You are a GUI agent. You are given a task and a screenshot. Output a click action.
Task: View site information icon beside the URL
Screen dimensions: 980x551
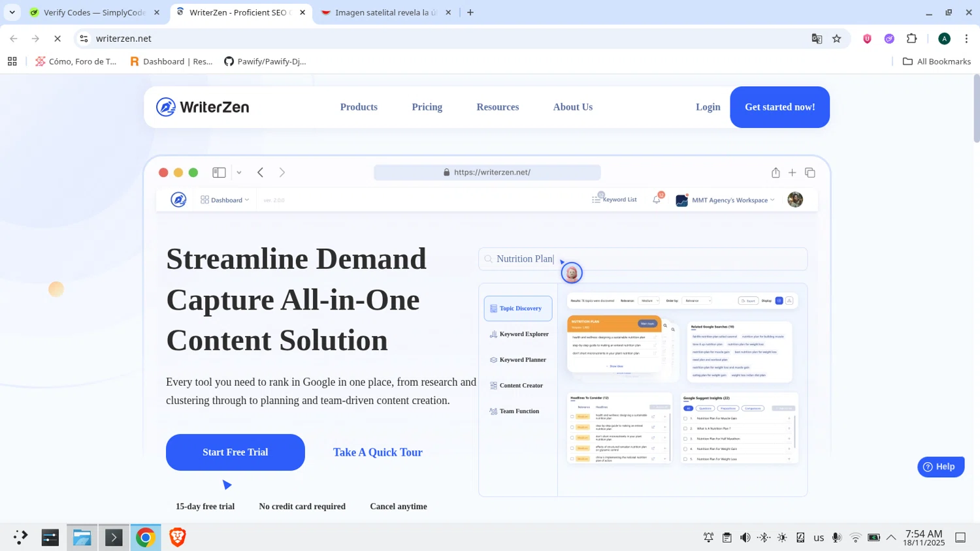tap(84, 39)
